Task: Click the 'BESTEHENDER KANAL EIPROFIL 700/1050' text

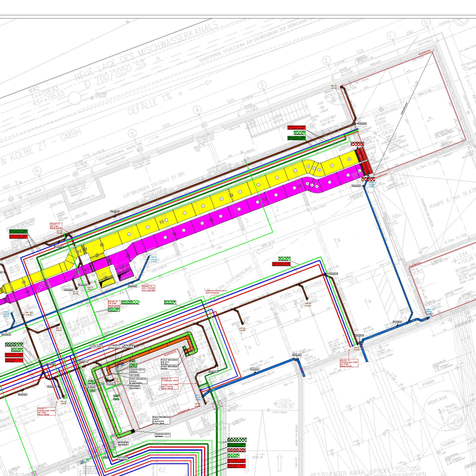Action: (365, 471)
